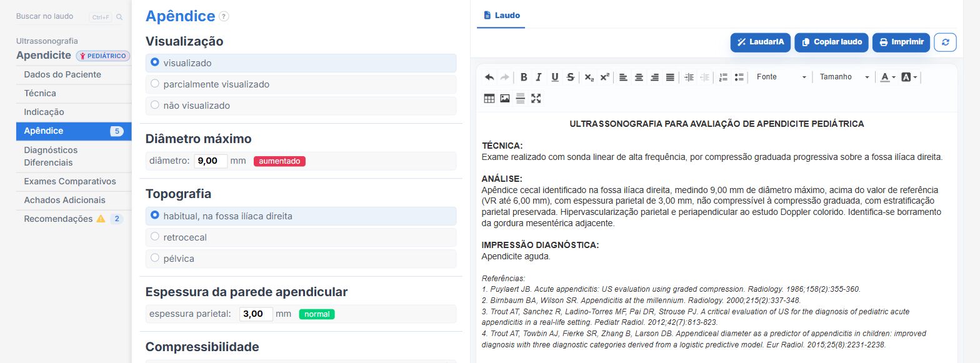Go to Indicação section
Viewport: 980px width, 363px height.
[74, 112]
